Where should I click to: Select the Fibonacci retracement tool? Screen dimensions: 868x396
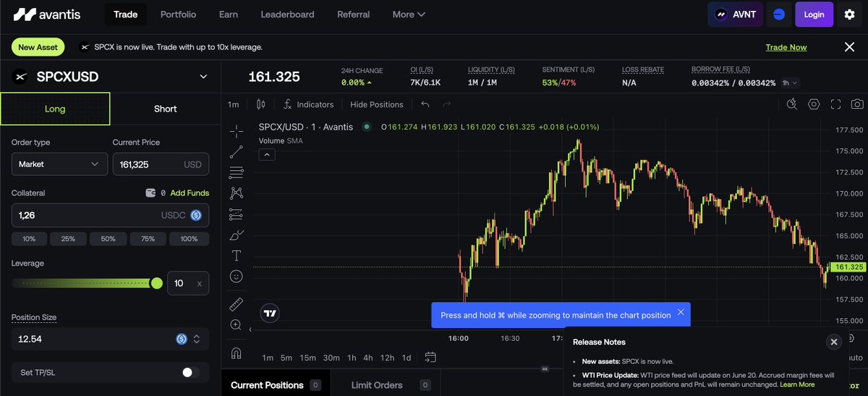tap(236, 172)
